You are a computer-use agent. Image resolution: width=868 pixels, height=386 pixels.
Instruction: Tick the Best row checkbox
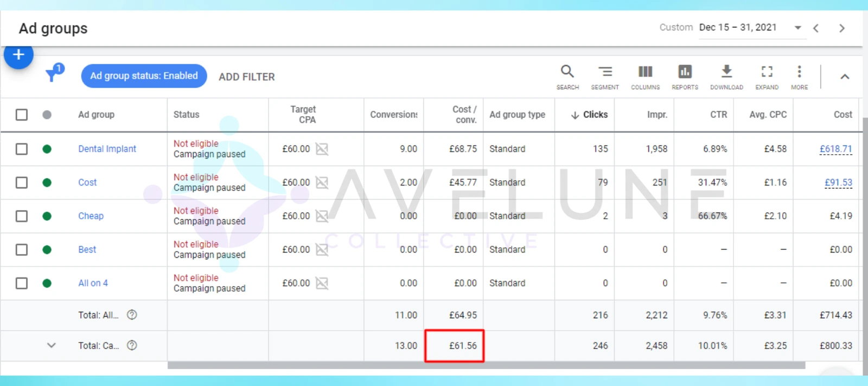22,250
